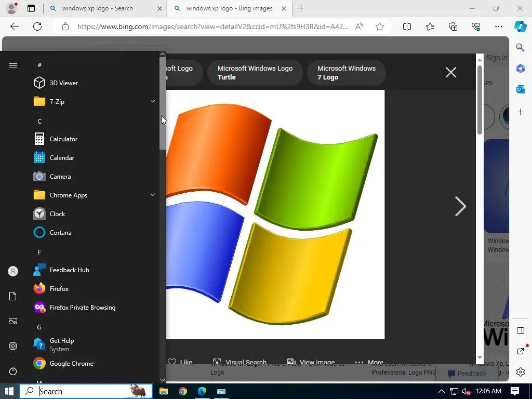Open File Explorer from taskbar
This screenshot has width=532, height=399.
point(164,391)
